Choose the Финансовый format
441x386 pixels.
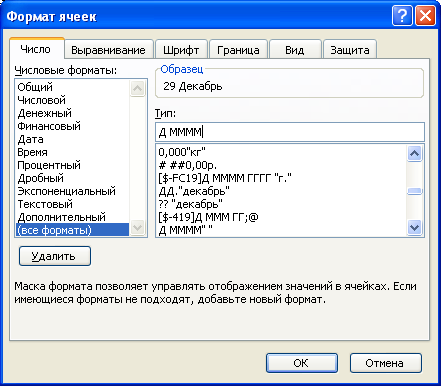pos(72,126)
